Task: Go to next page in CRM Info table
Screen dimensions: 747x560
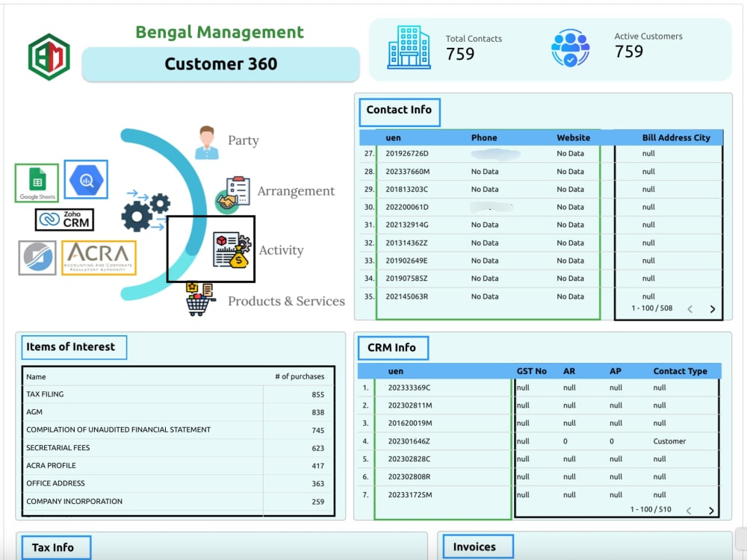Action: (711, 511)
